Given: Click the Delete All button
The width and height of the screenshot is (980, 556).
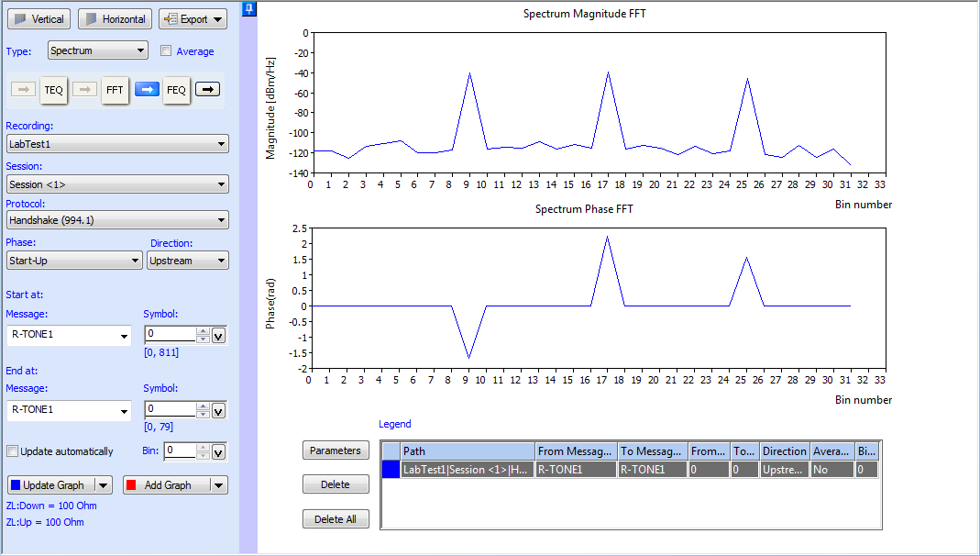Looking at the screenshot, I should (x=336, y=519).
